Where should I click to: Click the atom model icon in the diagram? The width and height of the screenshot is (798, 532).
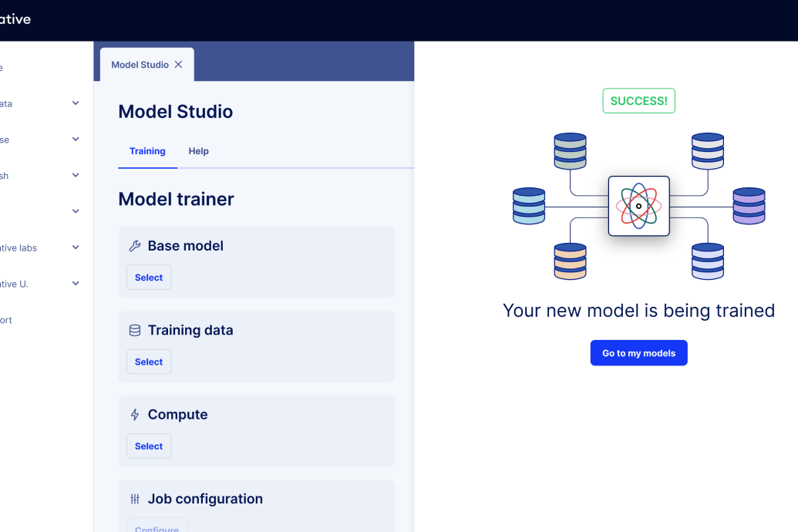click(x=638, y=206)
